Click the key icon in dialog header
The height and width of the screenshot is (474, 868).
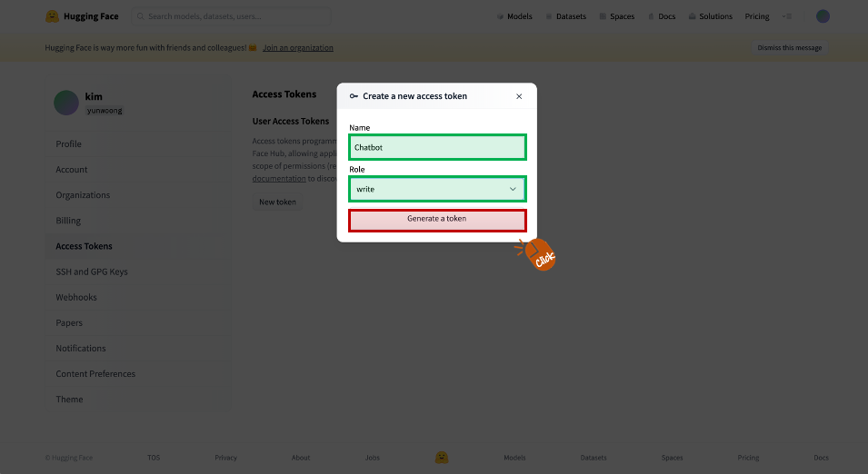[x=354, y=96]
